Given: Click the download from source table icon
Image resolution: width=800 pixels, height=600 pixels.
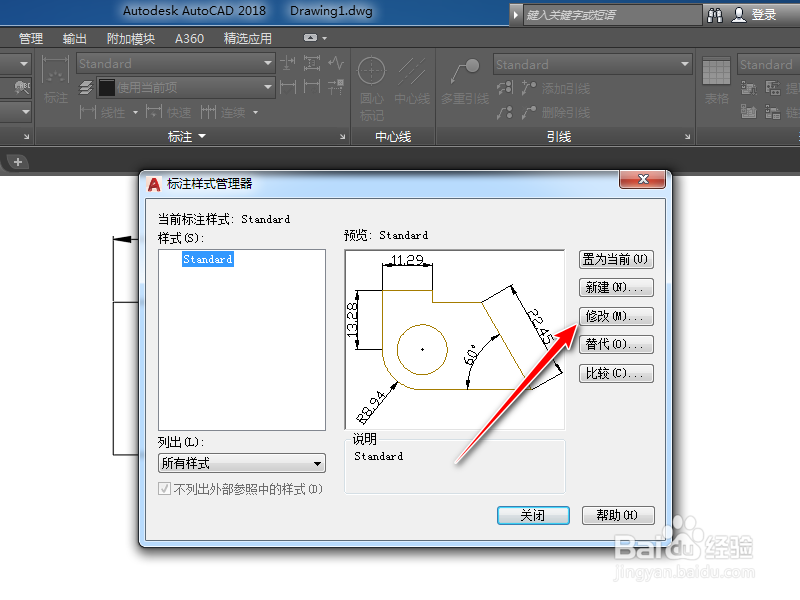Looking at the screenshot, I should (x=748, y=88).
